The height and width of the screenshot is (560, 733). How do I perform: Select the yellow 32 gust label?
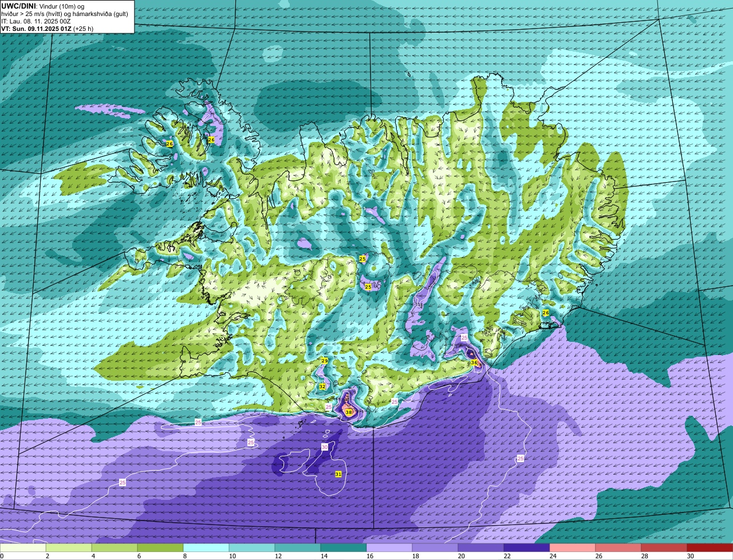point(322,387)
